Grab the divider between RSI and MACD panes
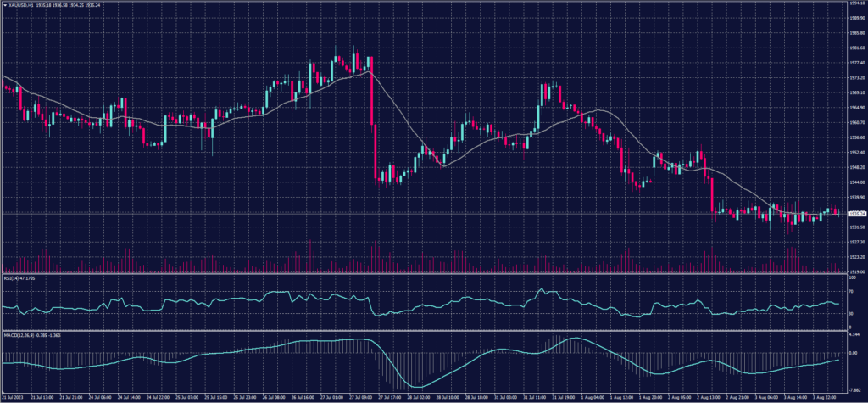Screen dimensions: 868x403 click(x=424, y=331)
